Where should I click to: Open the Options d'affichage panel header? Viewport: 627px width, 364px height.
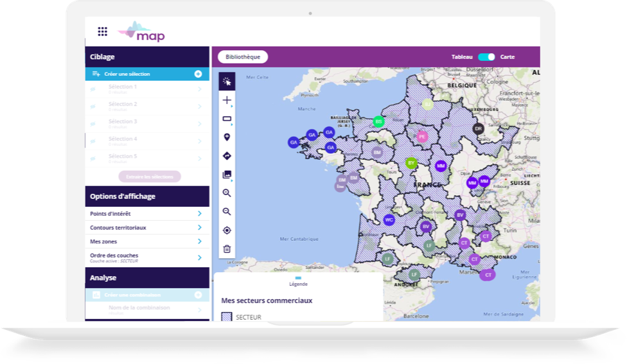147,196
